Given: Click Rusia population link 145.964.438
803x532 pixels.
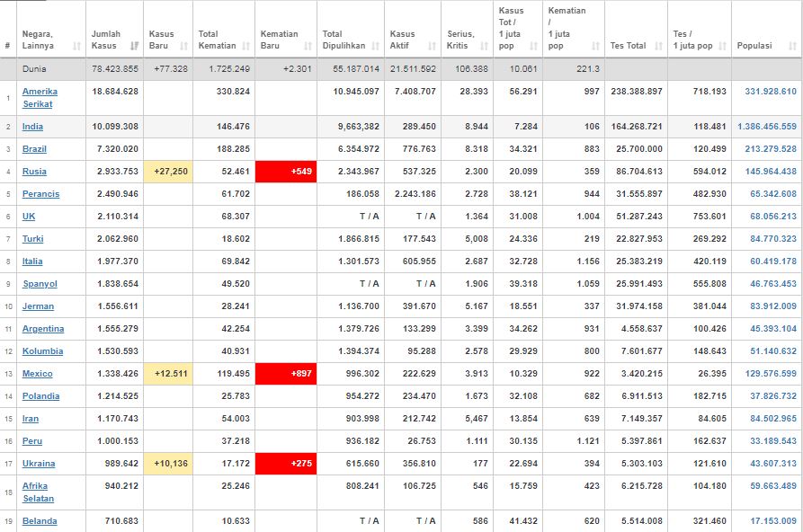Looking at the screenshot, I should pos(771,172).
